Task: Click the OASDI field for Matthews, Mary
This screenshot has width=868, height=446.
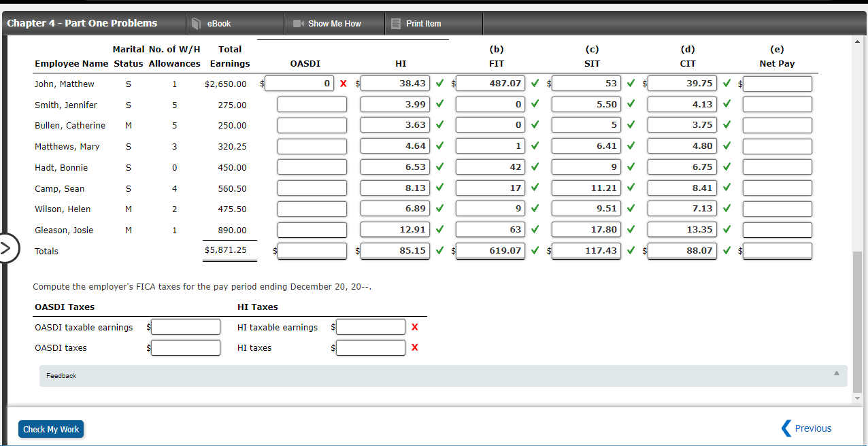Action: 312,146
